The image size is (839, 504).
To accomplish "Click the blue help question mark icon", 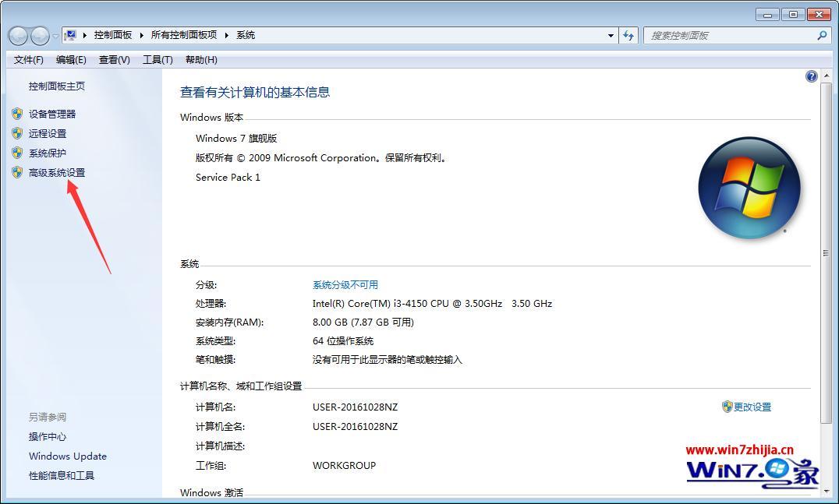I will coord(811,76).
